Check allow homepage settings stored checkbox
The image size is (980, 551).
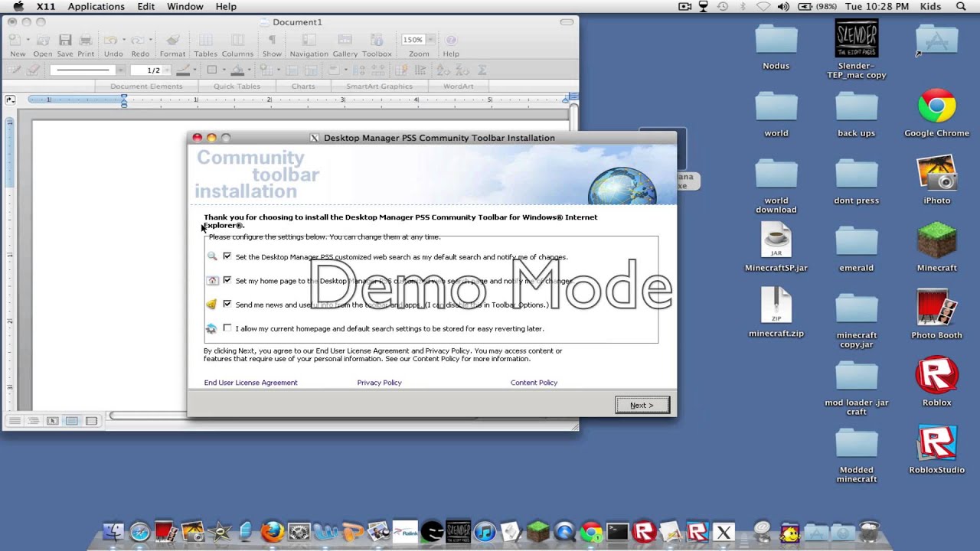pos(227,328)
